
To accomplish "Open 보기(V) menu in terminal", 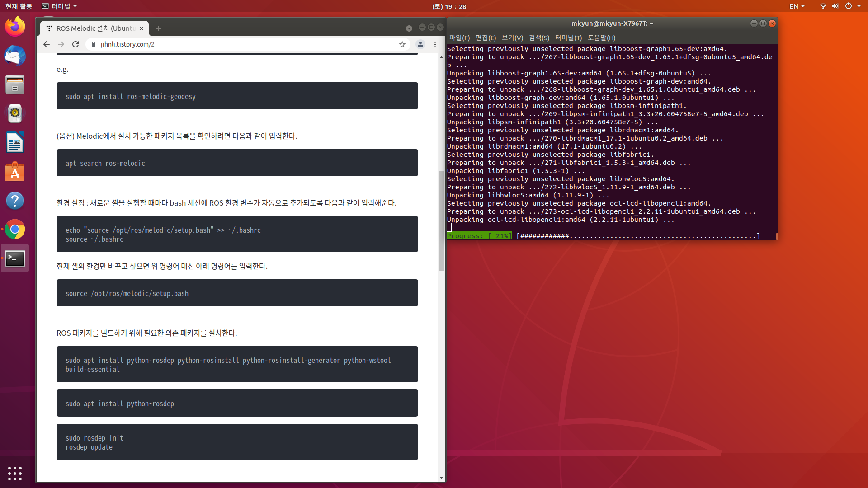I will click(x=512, y=38).
